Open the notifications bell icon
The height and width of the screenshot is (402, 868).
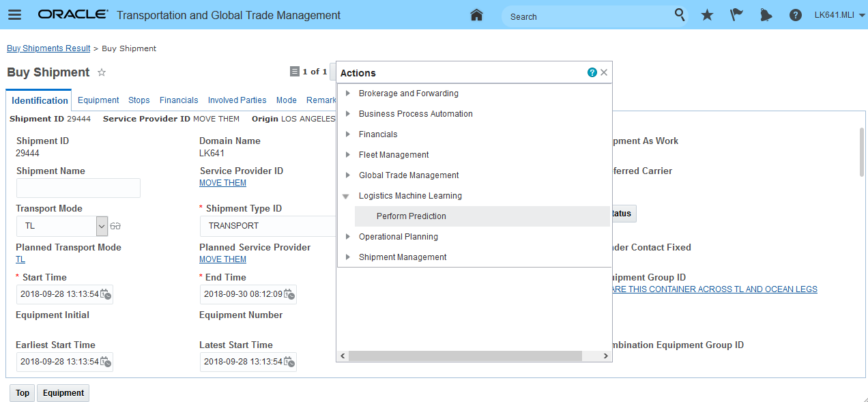pos(766,15)
